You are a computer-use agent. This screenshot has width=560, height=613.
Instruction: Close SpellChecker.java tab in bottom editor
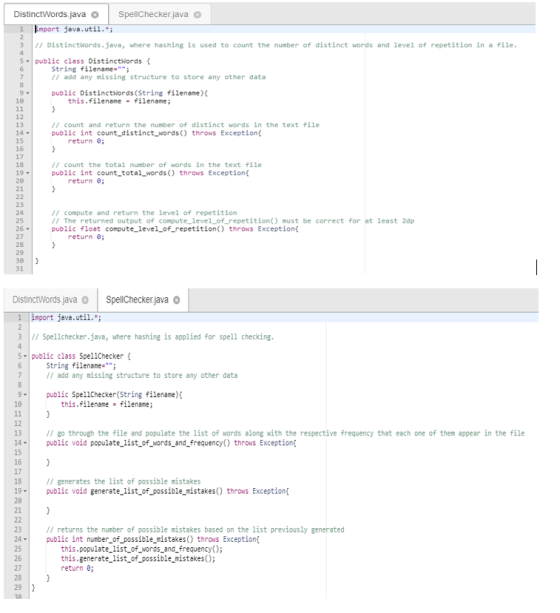coord(176,300)
